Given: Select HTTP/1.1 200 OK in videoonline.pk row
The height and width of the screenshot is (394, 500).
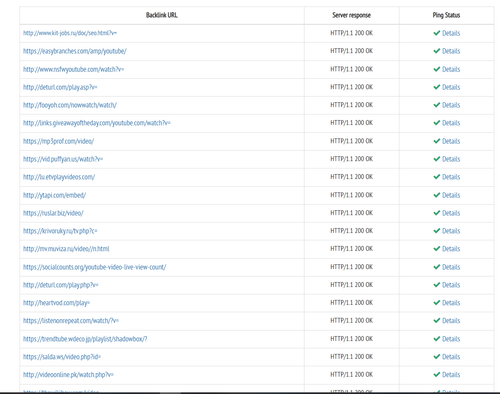Looking at the screenshot, I should point(351,374).
